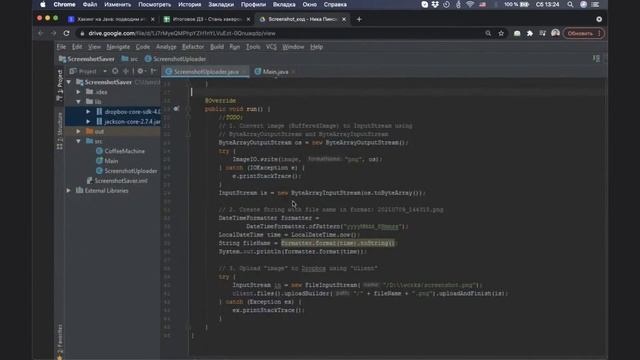The image size is (640, 360).
Task: Open the IDE Analyze menu
Action: pos(166,47)
